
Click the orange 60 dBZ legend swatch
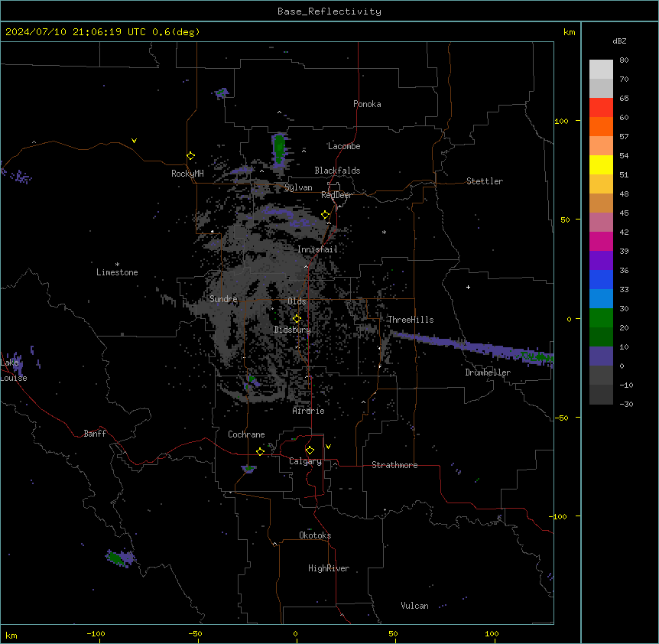(601, 126)
